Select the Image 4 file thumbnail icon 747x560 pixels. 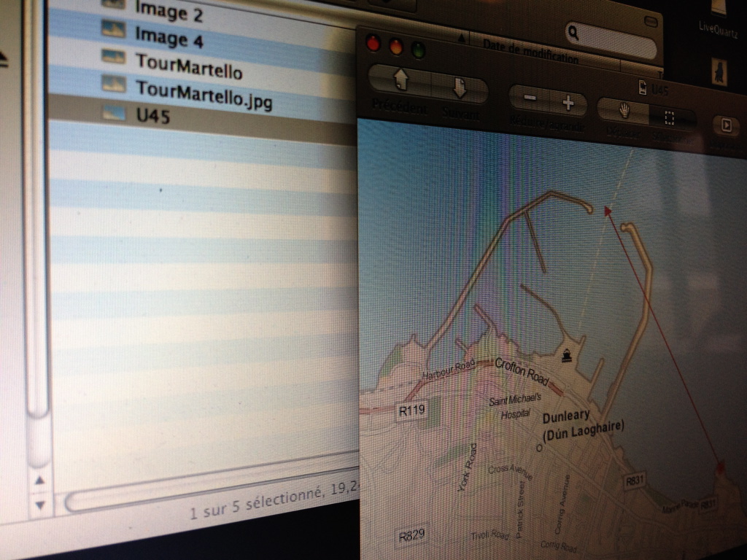114,29
